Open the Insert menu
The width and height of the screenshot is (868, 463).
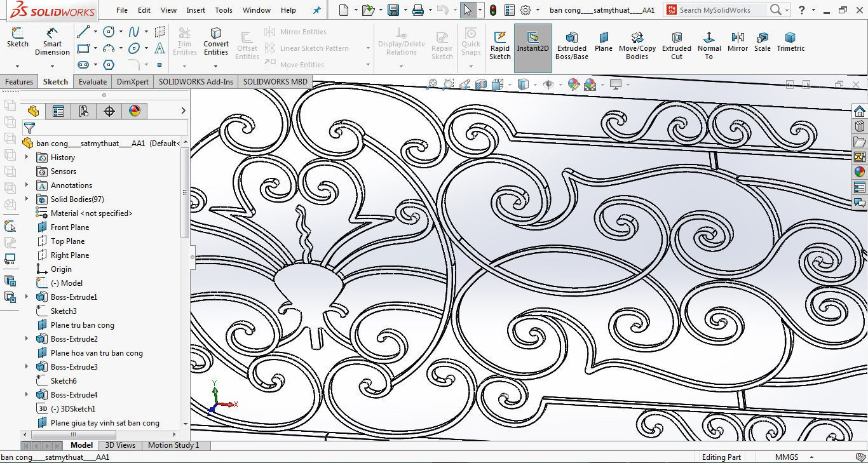(196, 10)
